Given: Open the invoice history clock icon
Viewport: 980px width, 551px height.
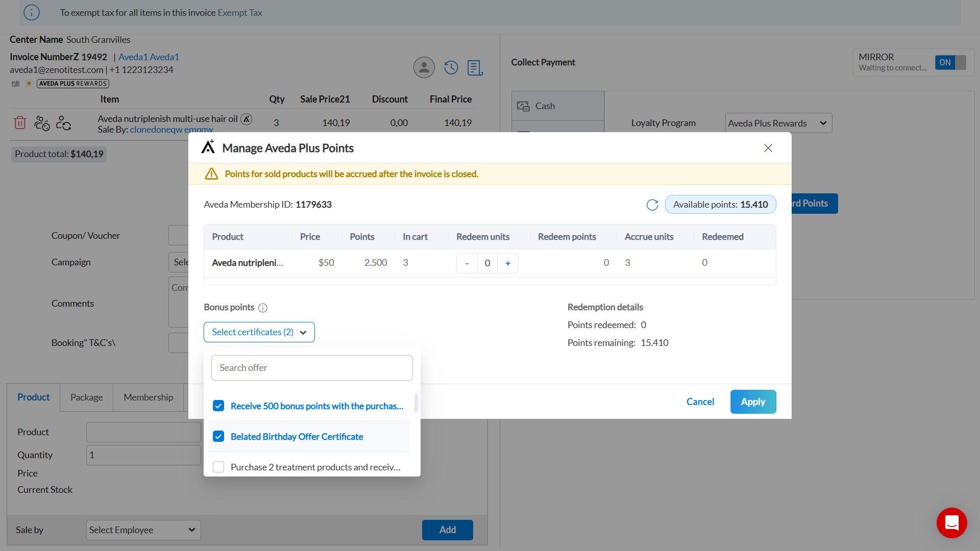Looking at the screenshot, I should tap(451, 67).
